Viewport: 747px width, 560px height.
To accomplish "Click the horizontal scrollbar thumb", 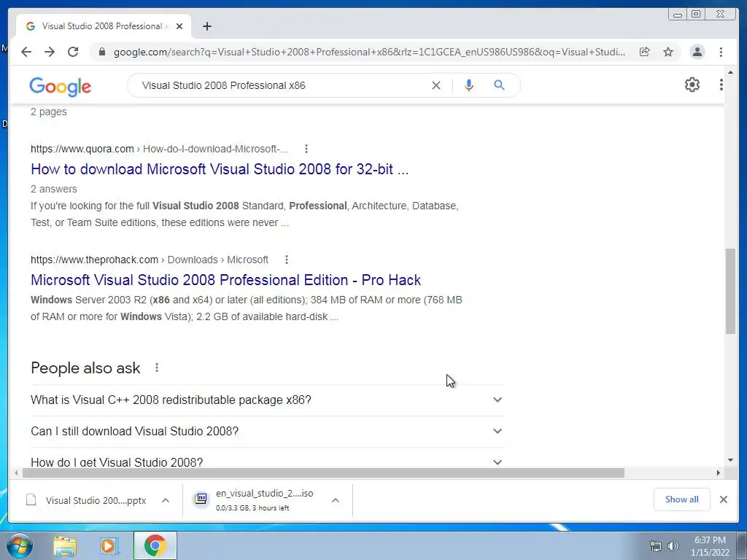I will click(x=323, y=472).
